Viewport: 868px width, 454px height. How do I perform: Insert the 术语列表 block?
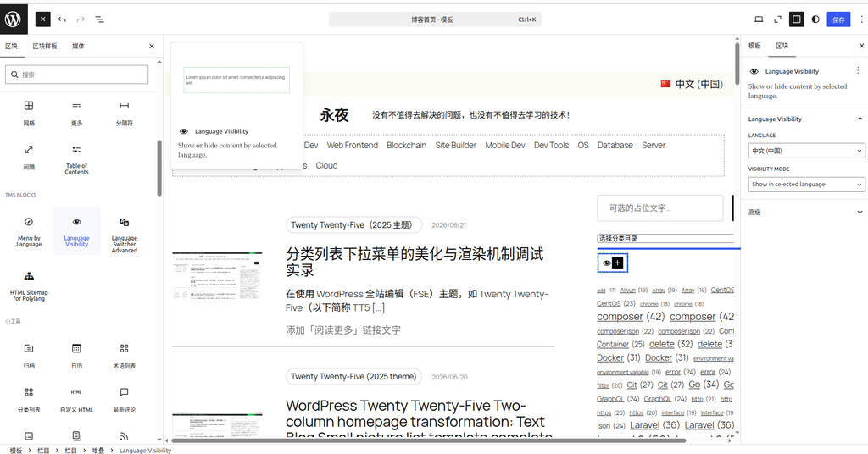[x=124, y=356]
